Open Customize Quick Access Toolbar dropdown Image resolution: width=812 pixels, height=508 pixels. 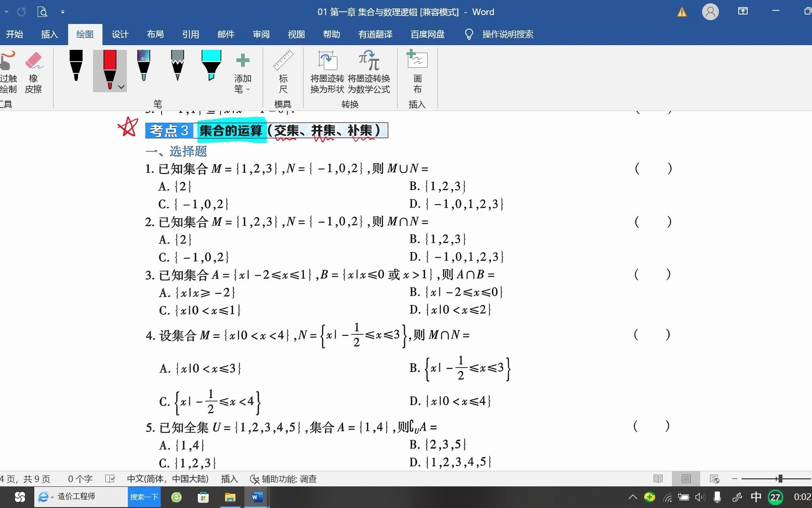(62, 12)
